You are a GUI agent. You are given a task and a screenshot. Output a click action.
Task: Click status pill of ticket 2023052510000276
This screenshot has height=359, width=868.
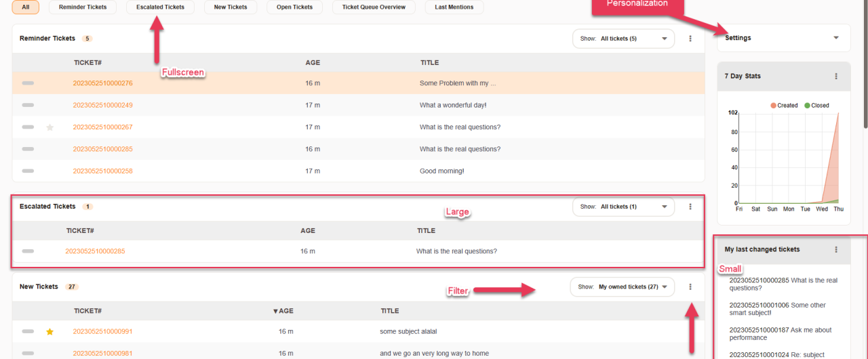[x=28, y=83]
